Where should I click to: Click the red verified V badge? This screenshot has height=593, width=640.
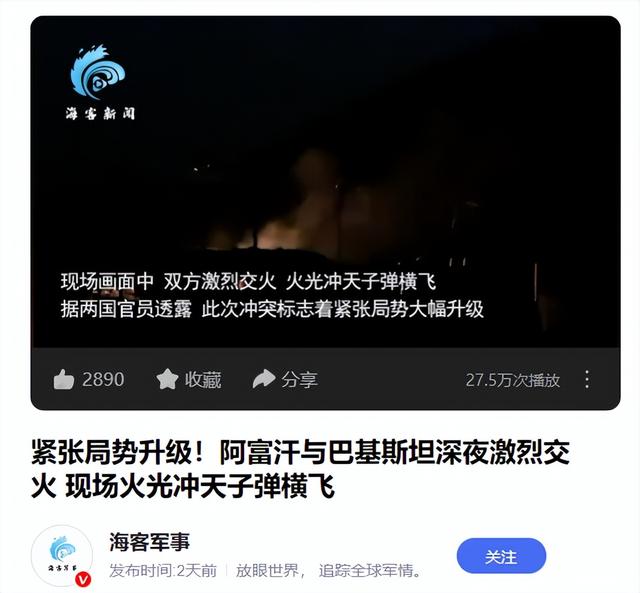pos(84,579)
